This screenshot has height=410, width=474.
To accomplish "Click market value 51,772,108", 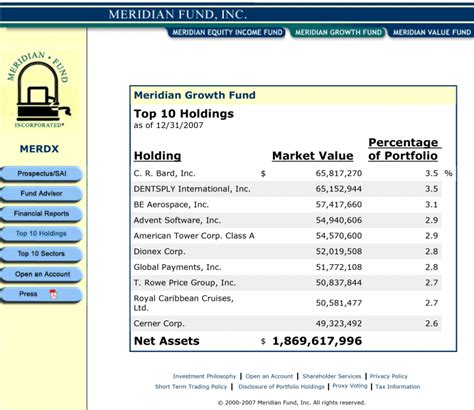I will click(339, 267).
